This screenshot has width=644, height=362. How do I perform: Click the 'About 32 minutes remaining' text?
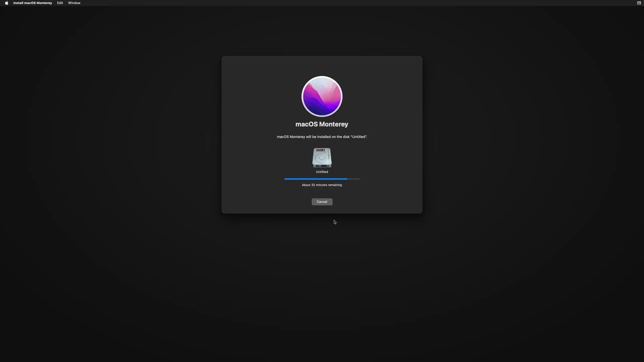pyautogui.click(x=322, y=185)
